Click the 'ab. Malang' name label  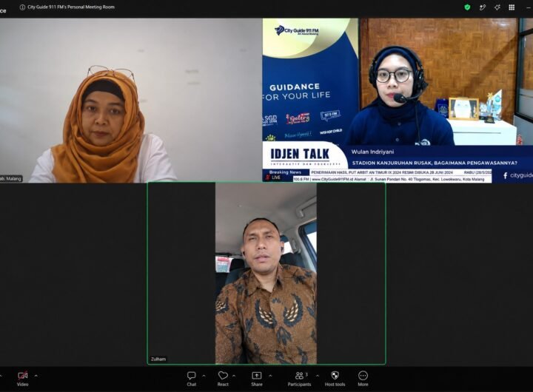coord(11,179)
